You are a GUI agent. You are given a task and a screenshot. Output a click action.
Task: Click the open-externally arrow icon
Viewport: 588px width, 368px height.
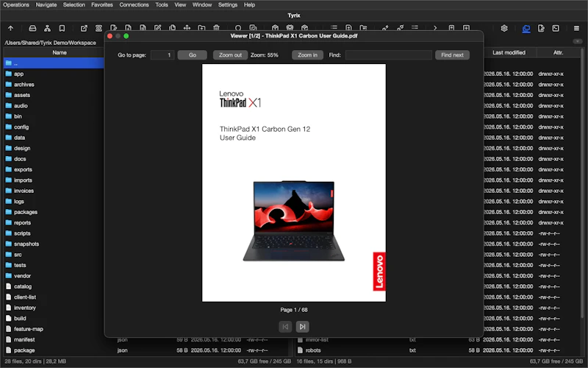(84, 28)
